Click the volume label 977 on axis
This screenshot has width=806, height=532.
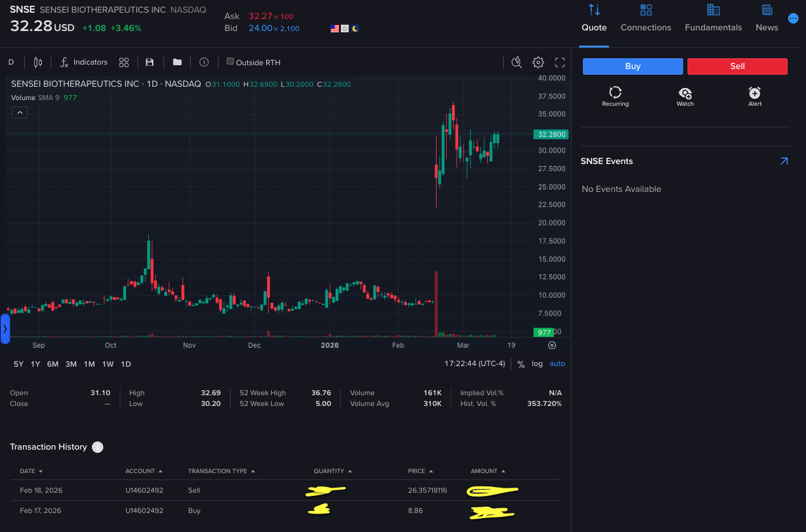(x=544, y=332)
